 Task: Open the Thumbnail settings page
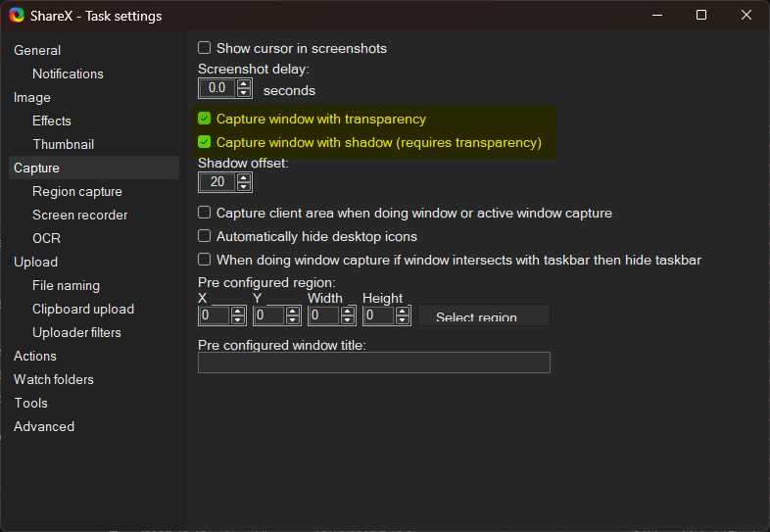[64, 144]
